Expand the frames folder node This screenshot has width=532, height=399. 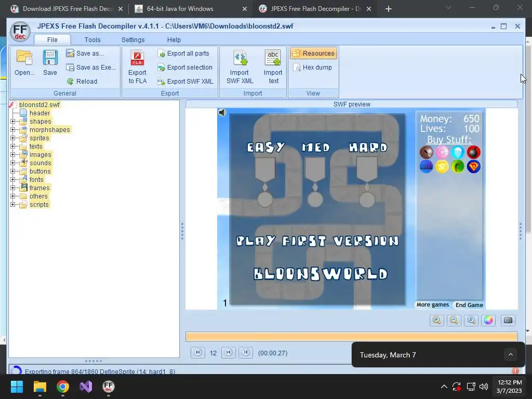tap(12, 188)
